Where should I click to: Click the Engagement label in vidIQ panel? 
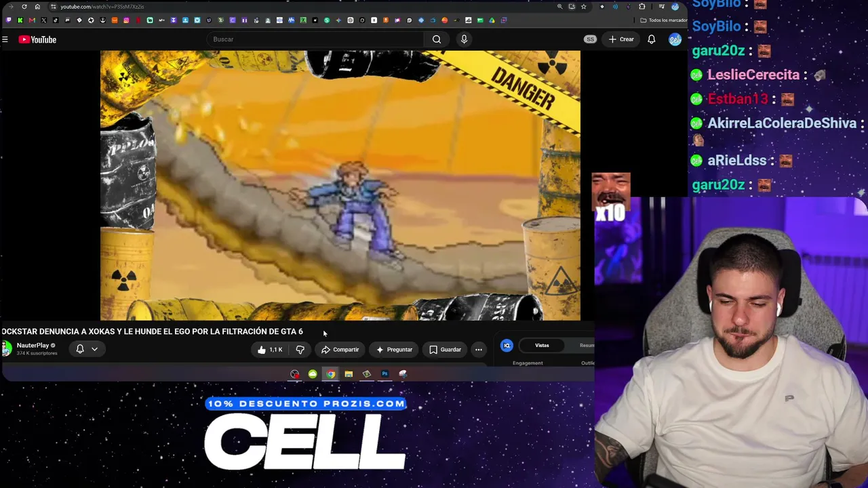528,363
